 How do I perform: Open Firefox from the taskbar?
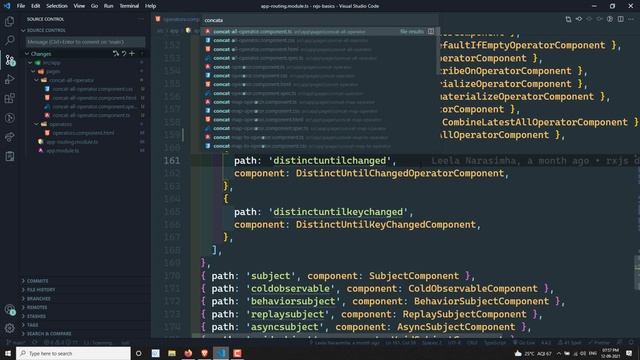[188, 353]
